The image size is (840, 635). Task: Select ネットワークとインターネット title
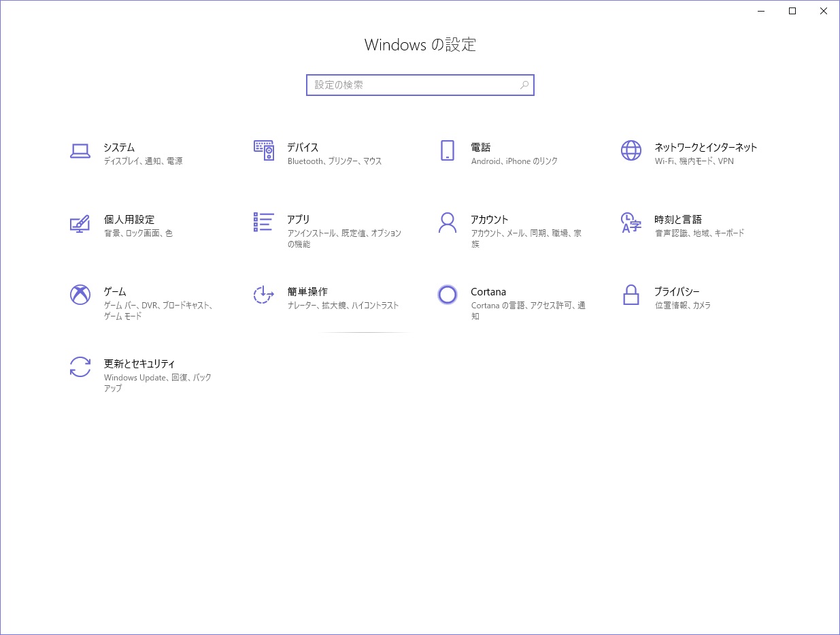[706, 147]
